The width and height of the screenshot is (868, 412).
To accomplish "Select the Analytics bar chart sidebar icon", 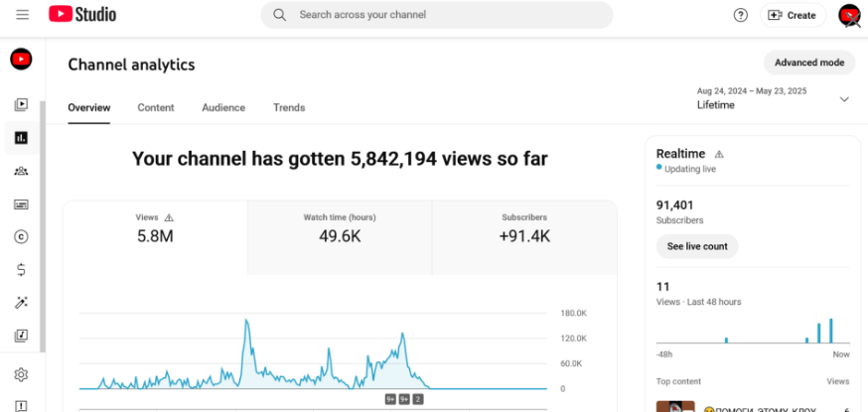I will click(x=21, y=138).
